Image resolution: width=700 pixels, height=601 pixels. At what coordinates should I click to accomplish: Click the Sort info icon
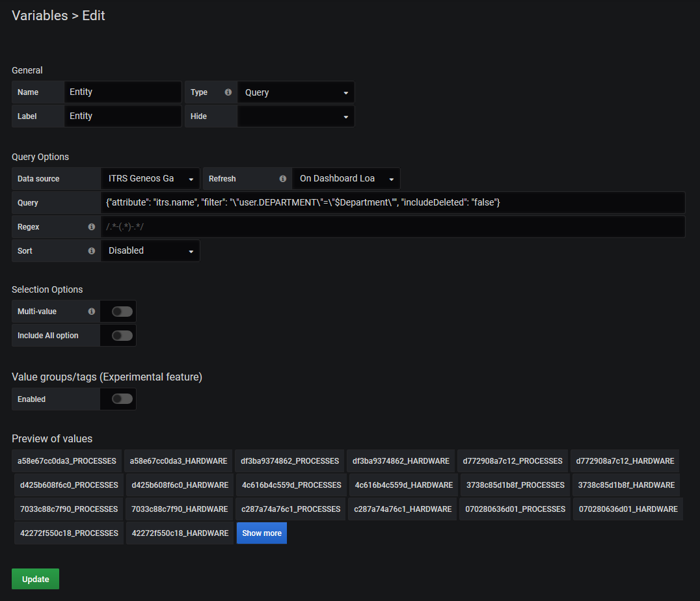[x=92, y=251]
